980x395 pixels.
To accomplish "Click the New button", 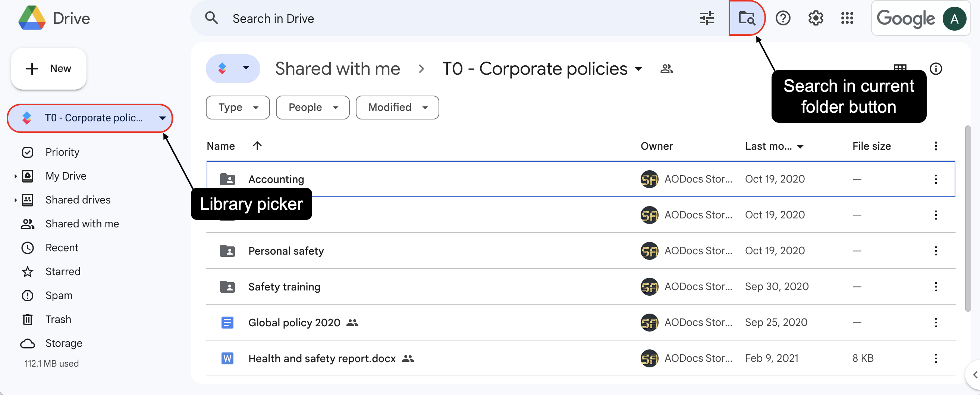I will coord(49,69).
